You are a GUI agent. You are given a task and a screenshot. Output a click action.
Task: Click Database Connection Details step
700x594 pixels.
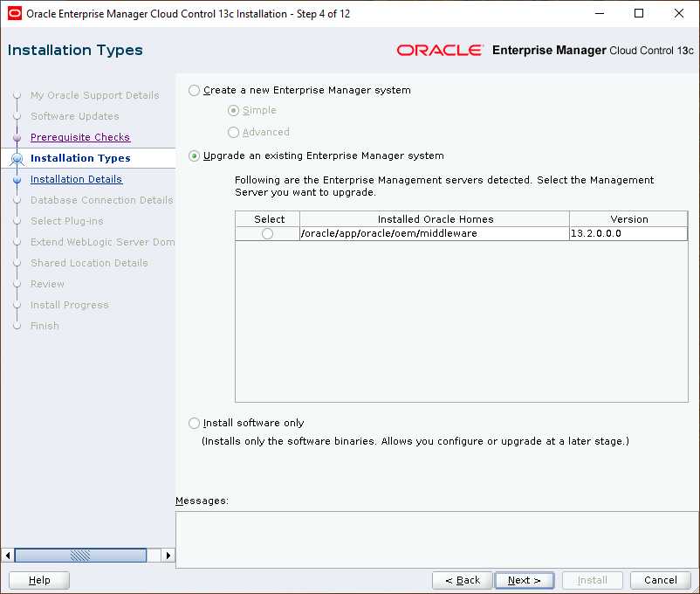102,200
